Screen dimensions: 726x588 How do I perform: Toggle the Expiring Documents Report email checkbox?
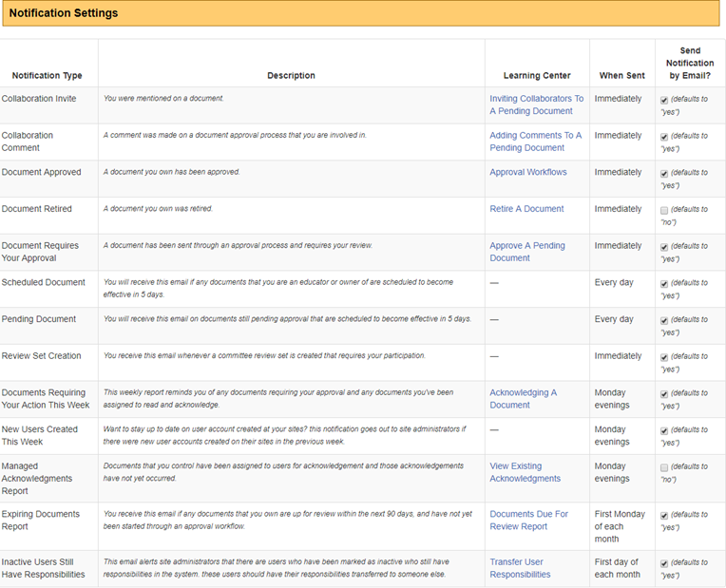664,516
